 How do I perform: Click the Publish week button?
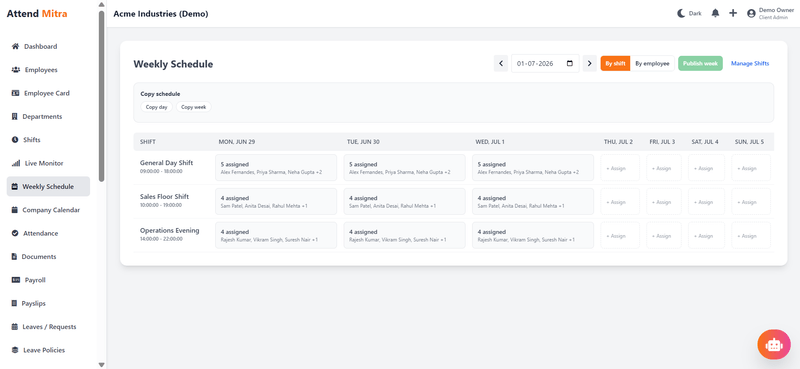(x=700, y=63)
